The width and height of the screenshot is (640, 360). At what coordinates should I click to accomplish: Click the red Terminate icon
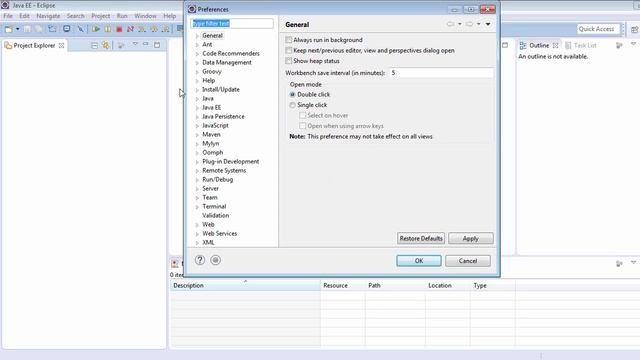[119, 29]
